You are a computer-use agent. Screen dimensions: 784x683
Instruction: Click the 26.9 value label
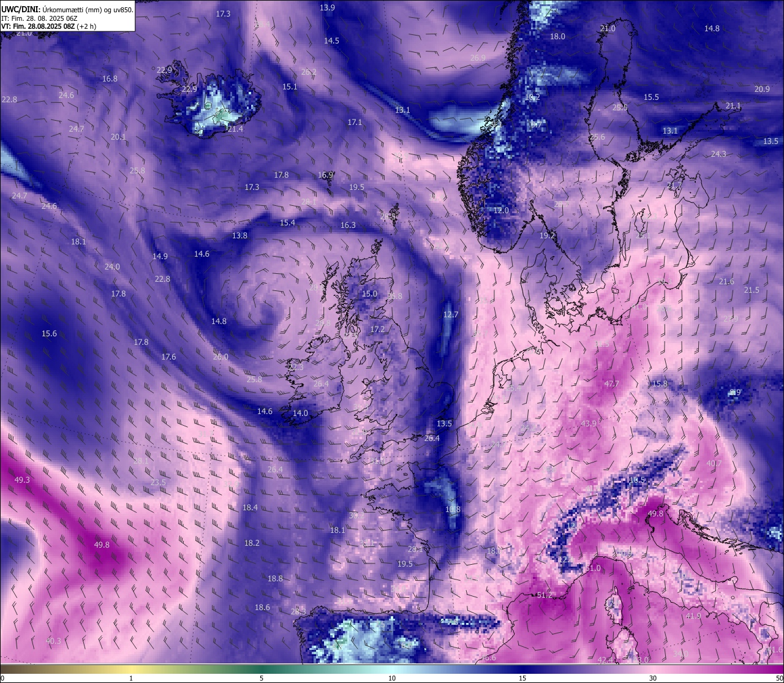tap(478, 58)
